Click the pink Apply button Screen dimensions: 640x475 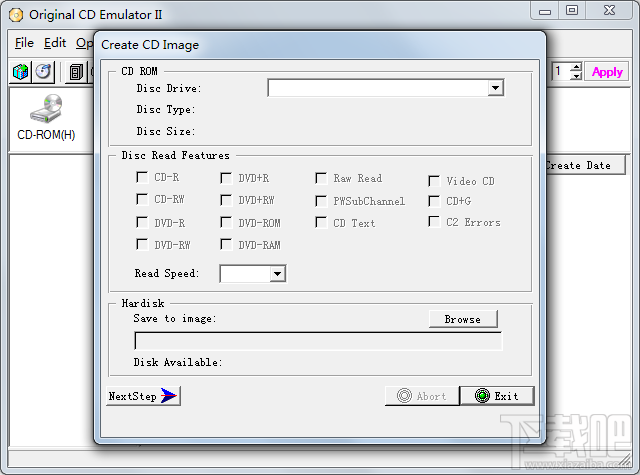pyautogui.click(x=607, y=72)
